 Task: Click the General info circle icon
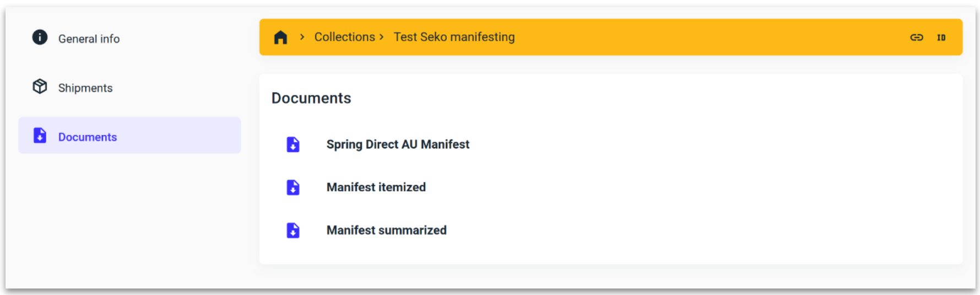[x=40, y=37]
